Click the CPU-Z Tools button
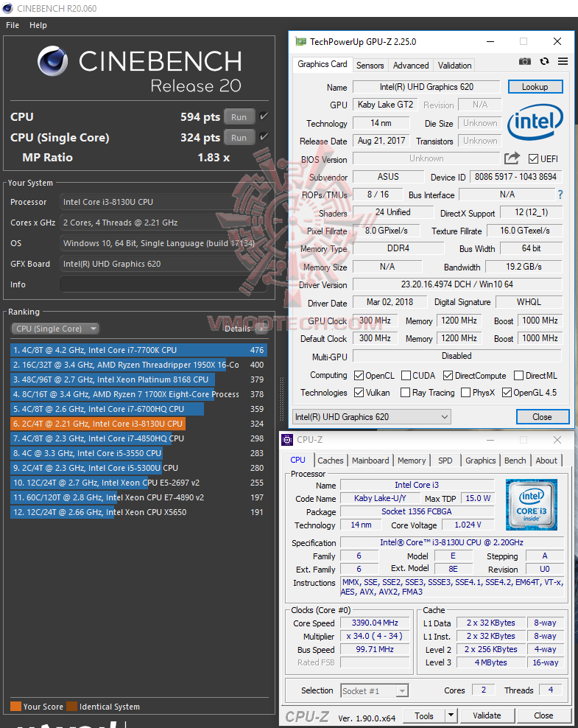The image size is (578, 728). (x=424, y=715)
